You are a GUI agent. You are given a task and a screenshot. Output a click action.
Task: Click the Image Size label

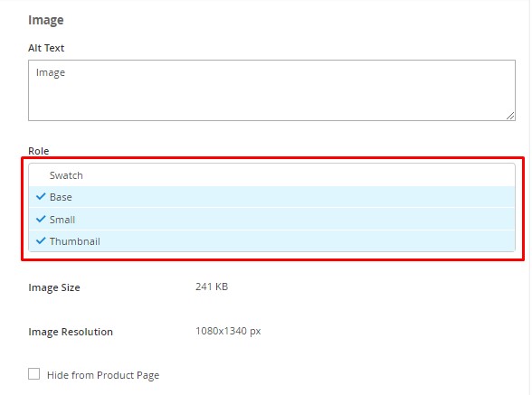(54, 287)
